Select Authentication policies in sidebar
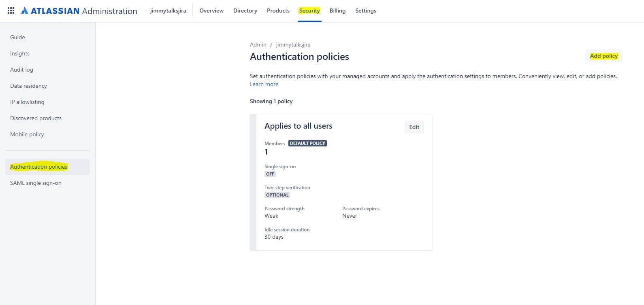The width and height of the screenshot is (644, 305). click(x=47, y=167)
